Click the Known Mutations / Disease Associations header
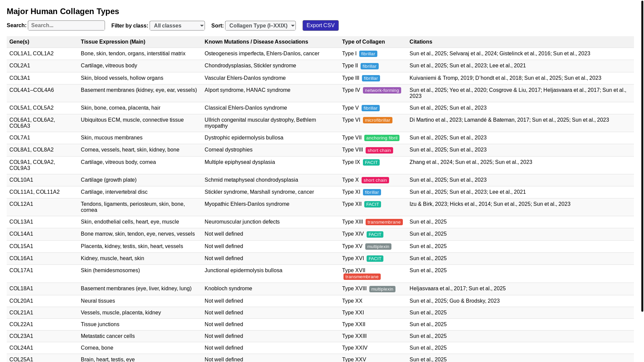The image size is (644, 362). [271, 42]
